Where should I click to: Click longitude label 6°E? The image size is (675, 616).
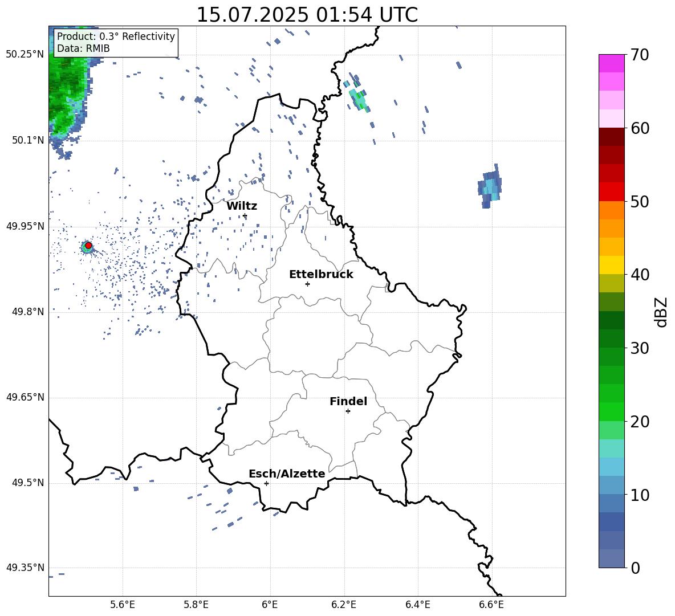coord(270,605)
